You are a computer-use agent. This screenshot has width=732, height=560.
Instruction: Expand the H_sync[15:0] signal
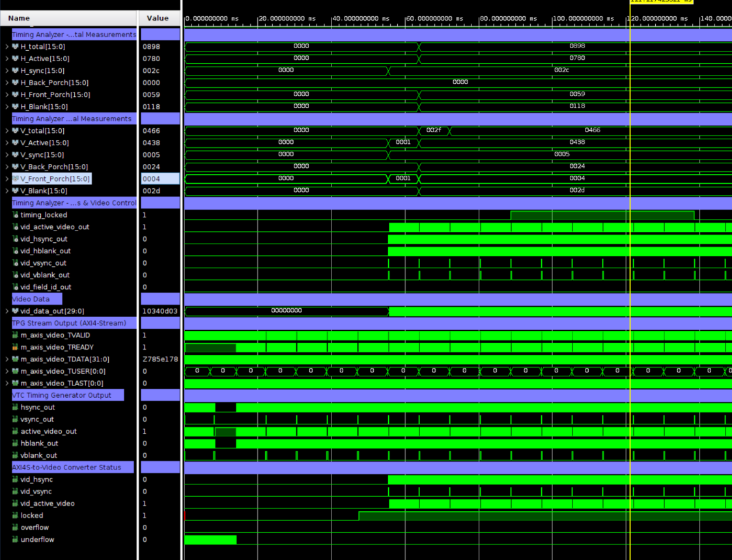coord(7,71)
